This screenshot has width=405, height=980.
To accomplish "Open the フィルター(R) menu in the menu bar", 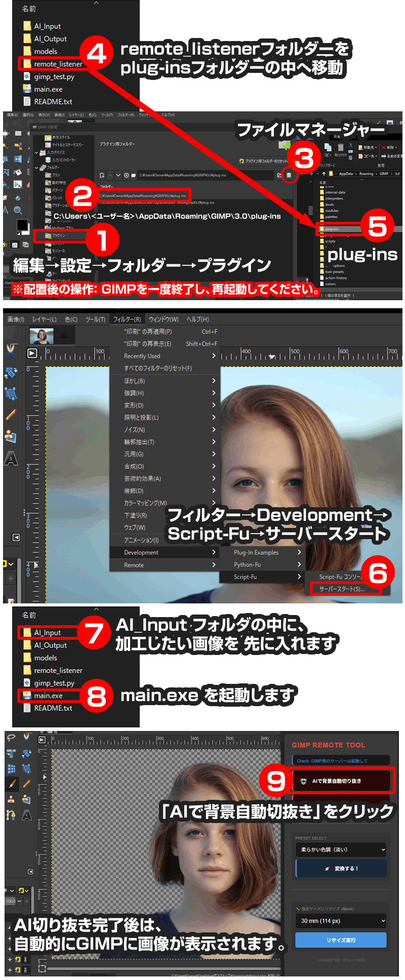I will point(127,319).
